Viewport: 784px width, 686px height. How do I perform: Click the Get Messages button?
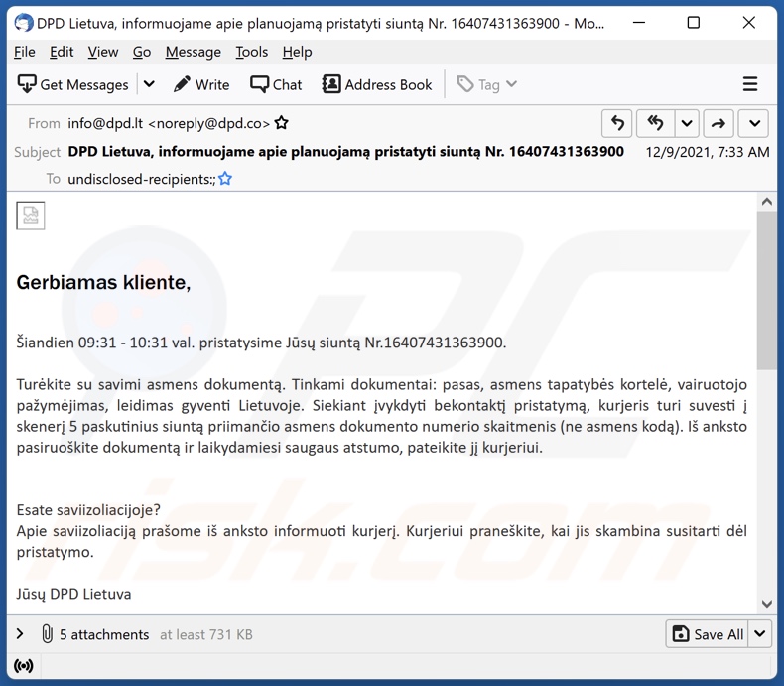click(x=73, y=84)
